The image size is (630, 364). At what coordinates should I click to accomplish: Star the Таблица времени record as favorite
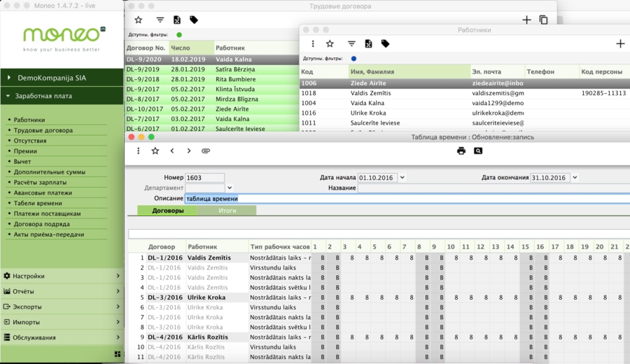(155, 151)
